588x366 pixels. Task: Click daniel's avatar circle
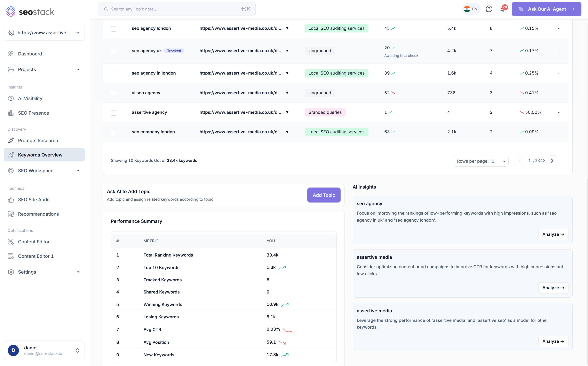click(x=13, y=350)
